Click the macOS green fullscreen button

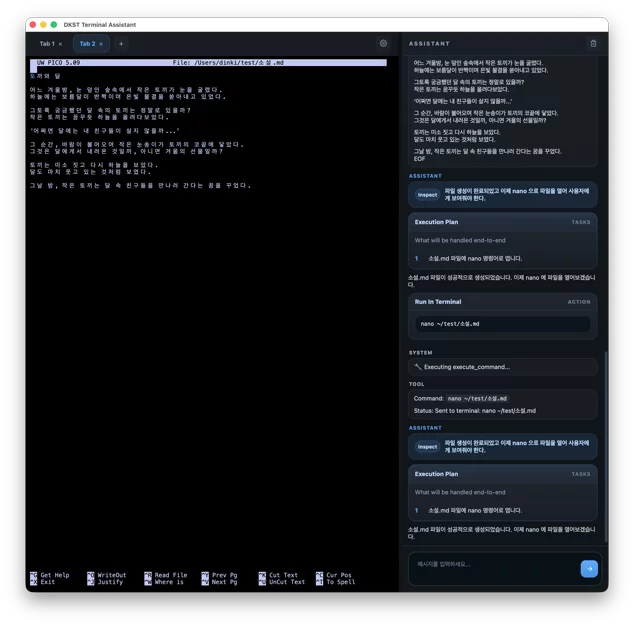54,25
